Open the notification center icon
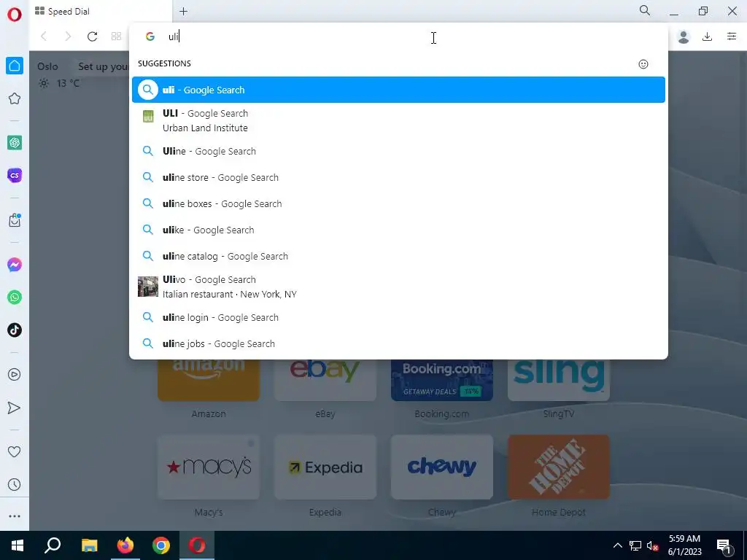The height and width of the screenshot is (560, 747). [724, 545]
